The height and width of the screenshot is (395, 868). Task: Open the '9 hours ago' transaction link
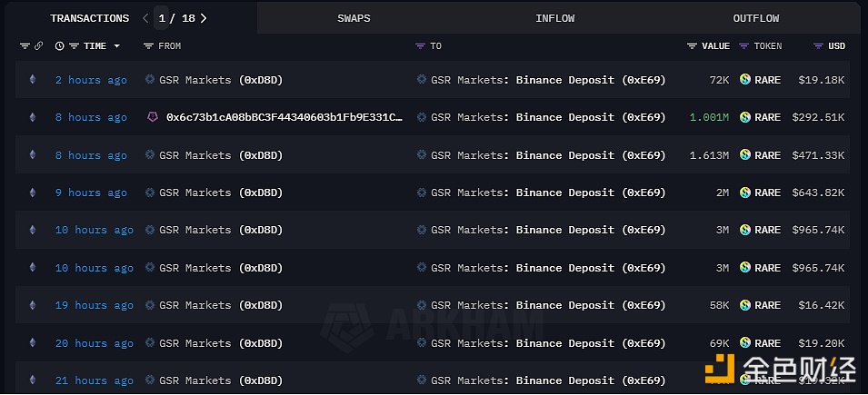click(x=91, y=193)
